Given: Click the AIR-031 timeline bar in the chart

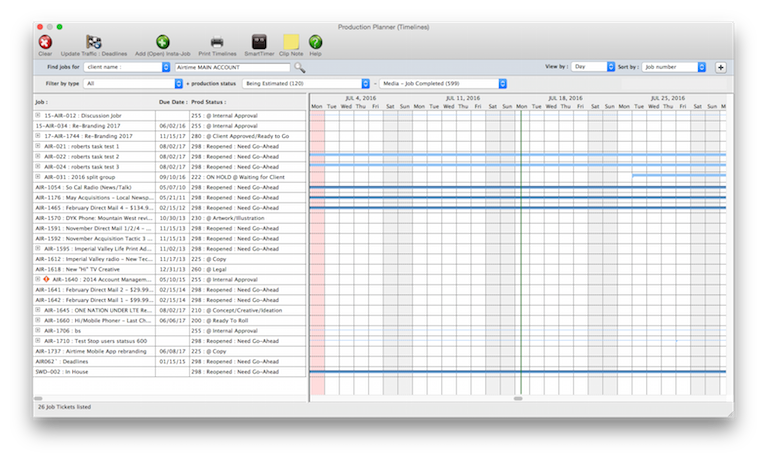Looking at the screenshot, I should [678, 176].
